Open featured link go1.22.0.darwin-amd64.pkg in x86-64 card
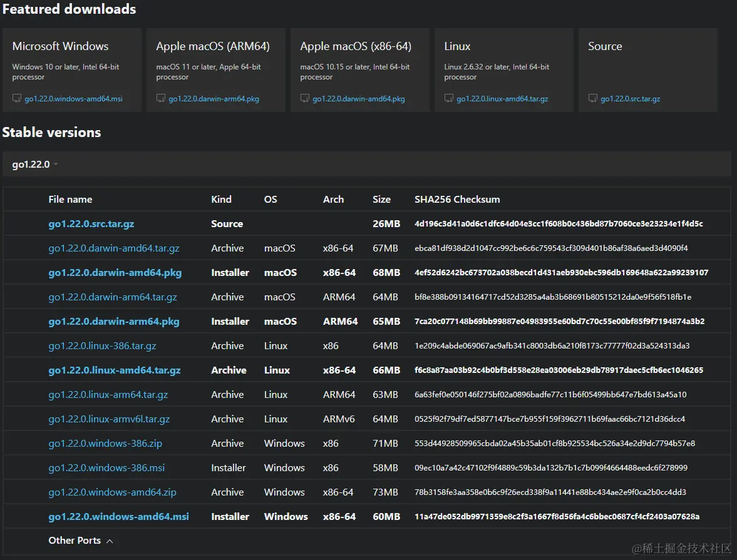The image size is (737, 560). pos(359,99)
